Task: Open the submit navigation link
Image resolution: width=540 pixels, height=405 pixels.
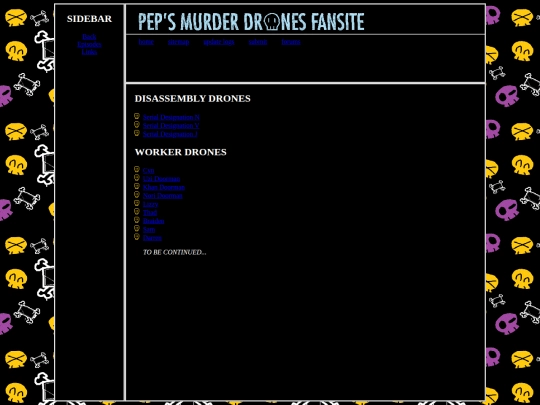Action: point(258,42)
